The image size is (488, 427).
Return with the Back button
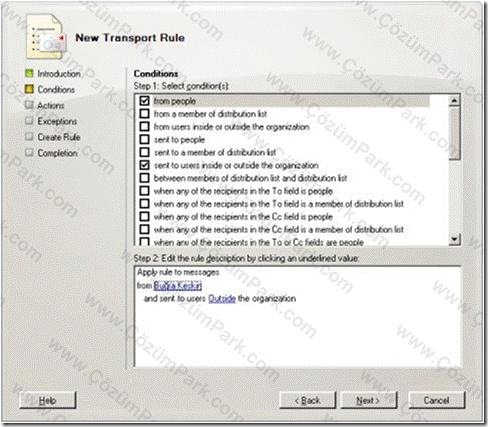pos(307,400)
